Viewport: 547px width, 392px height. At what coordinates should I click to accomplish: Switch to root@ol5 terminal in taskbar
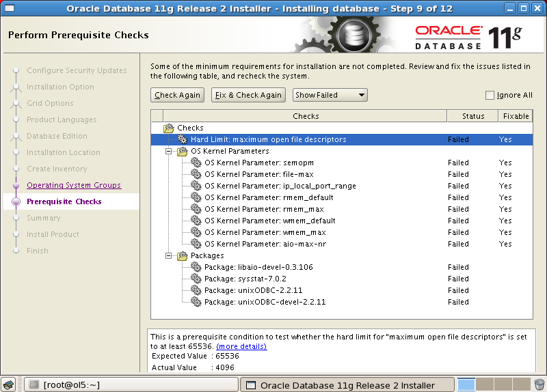coord(131,384)
